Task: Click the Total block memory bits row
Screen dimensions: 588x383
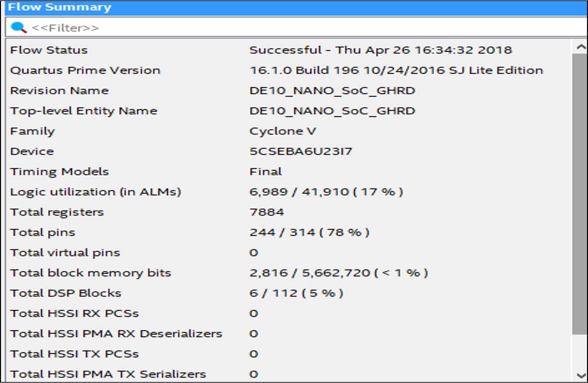Action: point(90,273)
